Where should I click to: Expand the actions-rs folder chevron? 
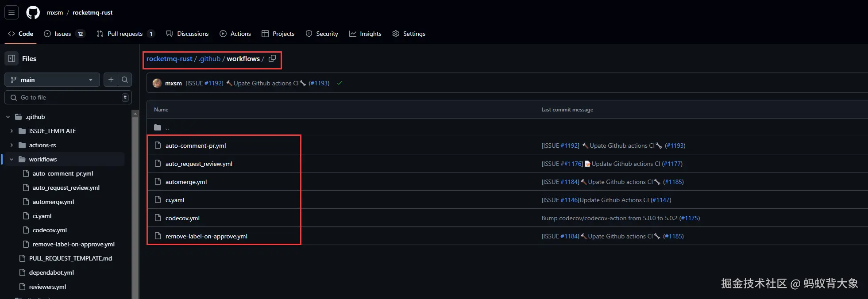12,145
